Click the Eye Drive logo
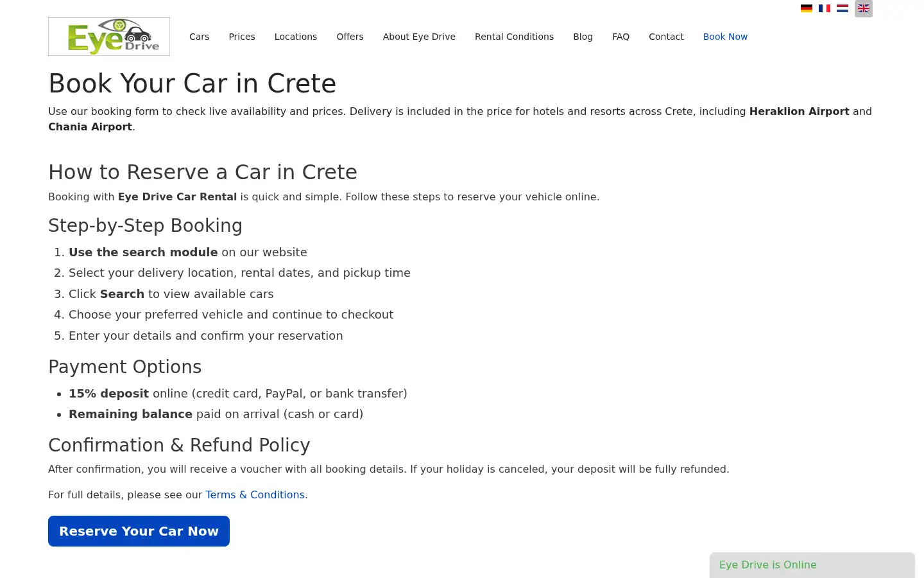The image size is (924, 578). point(109,37)
